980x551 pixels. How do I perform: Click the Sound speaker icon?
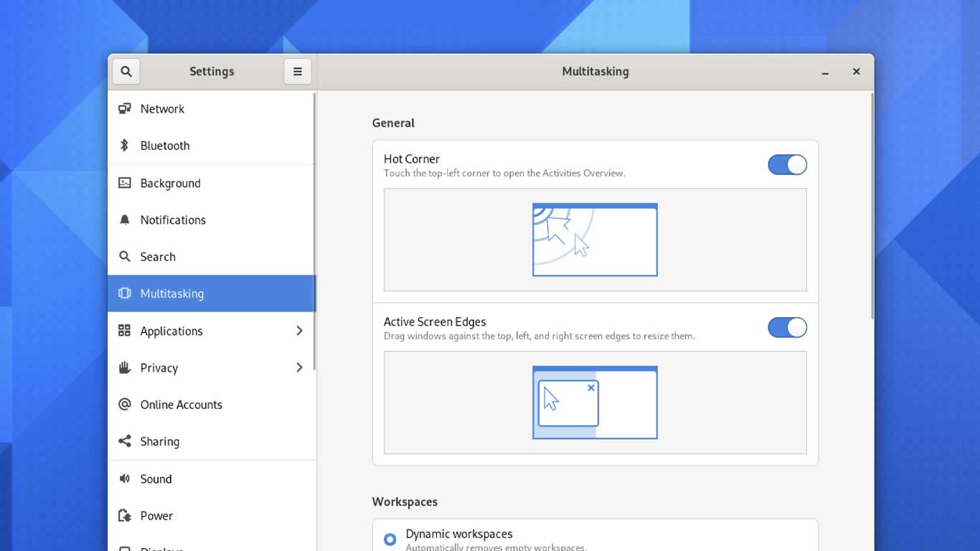tap(125, 479)
